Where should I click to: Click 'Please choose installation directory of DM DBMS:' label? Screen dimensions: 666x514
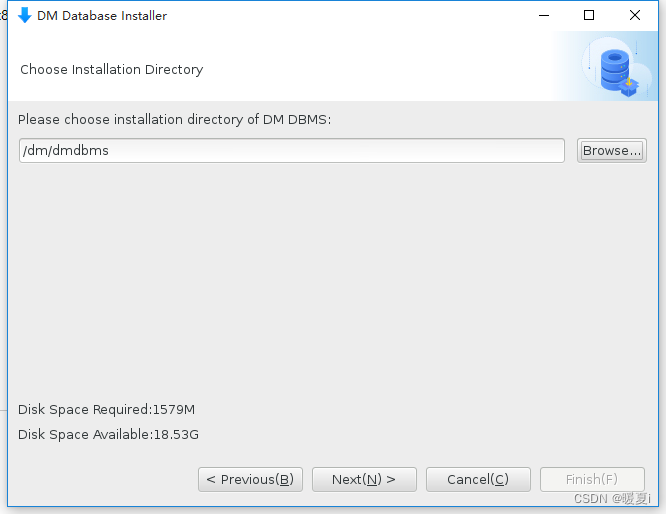[x=174, y=119]
